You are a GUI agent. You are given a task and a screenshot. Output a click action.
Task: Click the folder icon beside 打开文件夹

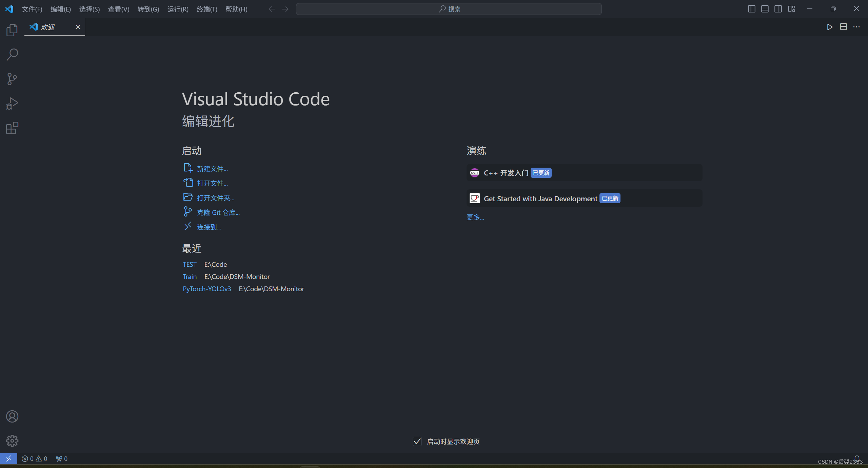coord(188,197)
